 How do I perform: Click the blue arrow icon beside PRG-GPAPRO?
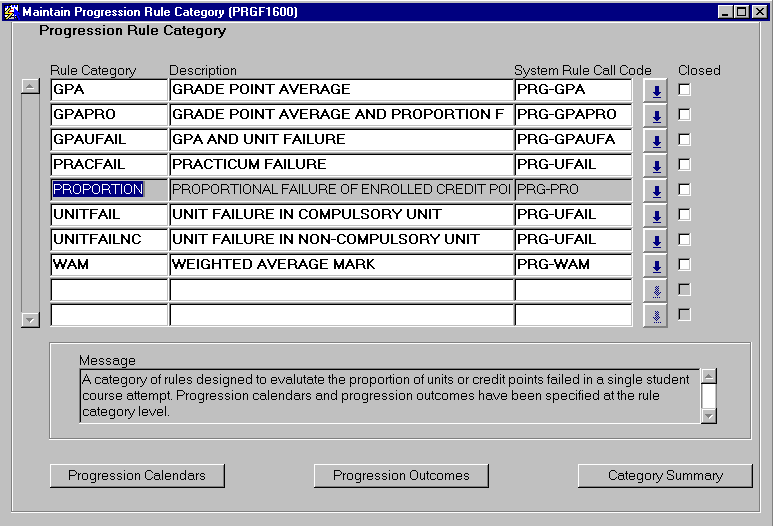click(656, 116)
